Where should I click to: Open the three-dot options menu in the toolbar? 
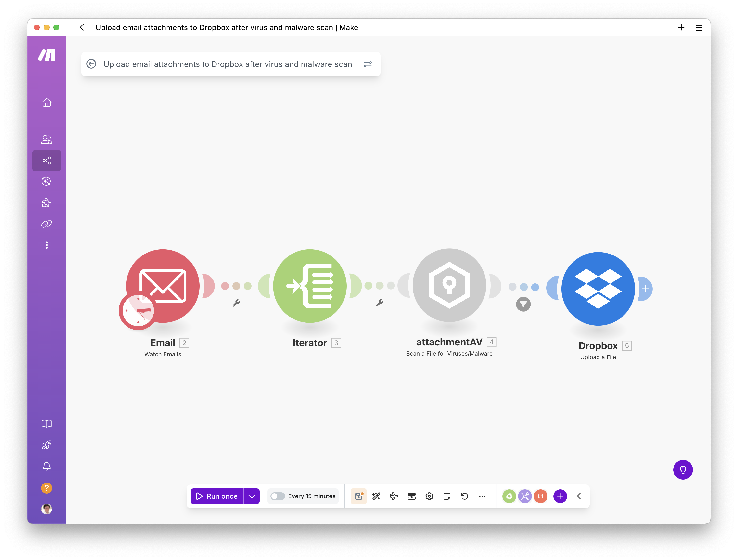click(482, 496)
